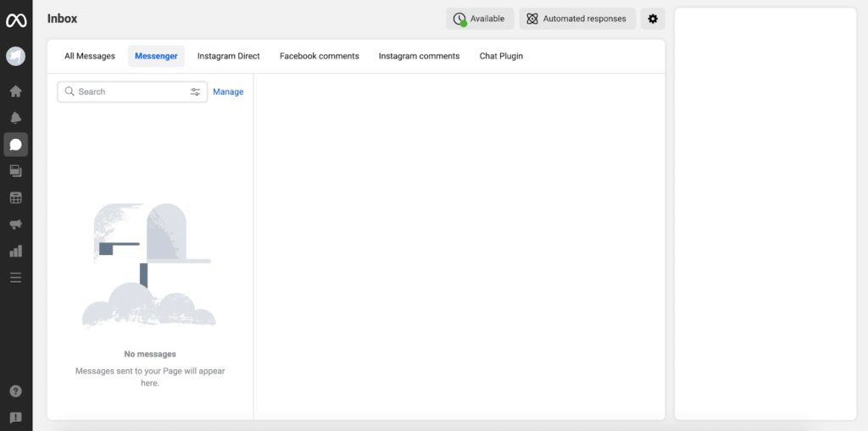Click the Help question mark icon

point(15,391)
